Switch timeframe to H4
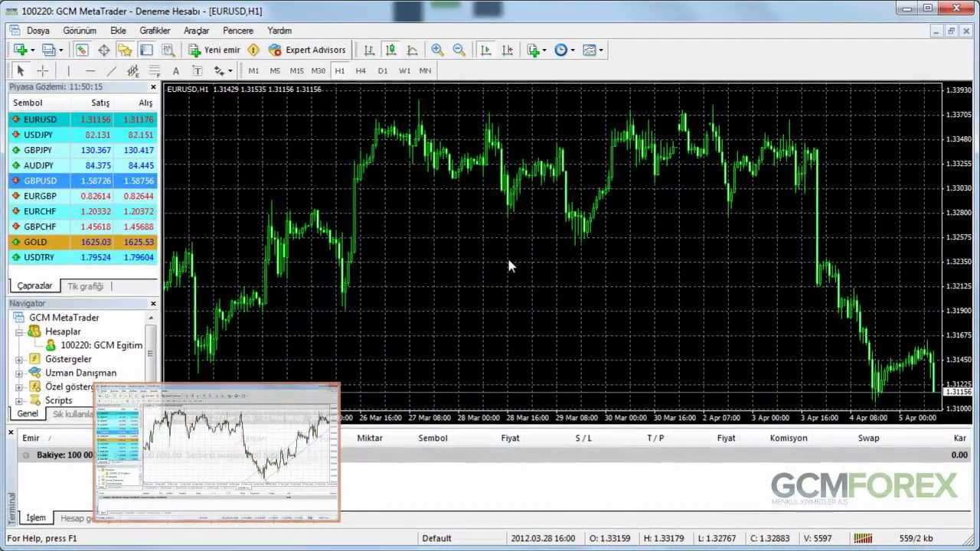Image resolution: width=980 pixels, height=551 pixels. (x=361, y=70)
